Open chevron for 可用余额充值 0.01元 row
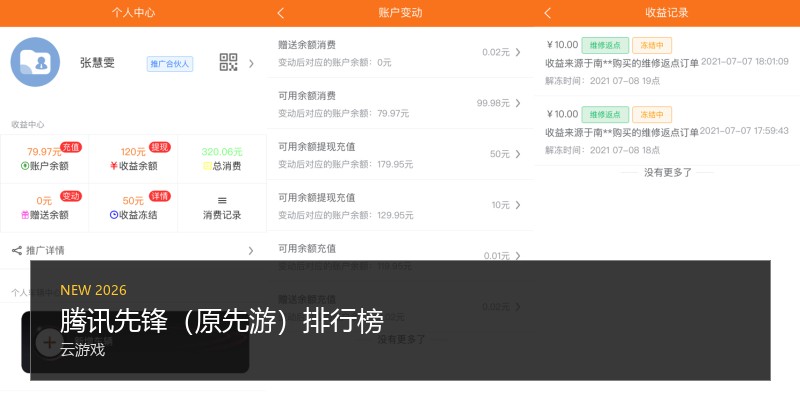The height and width of the screenshot is (400, 800). (x=518, y=256)
